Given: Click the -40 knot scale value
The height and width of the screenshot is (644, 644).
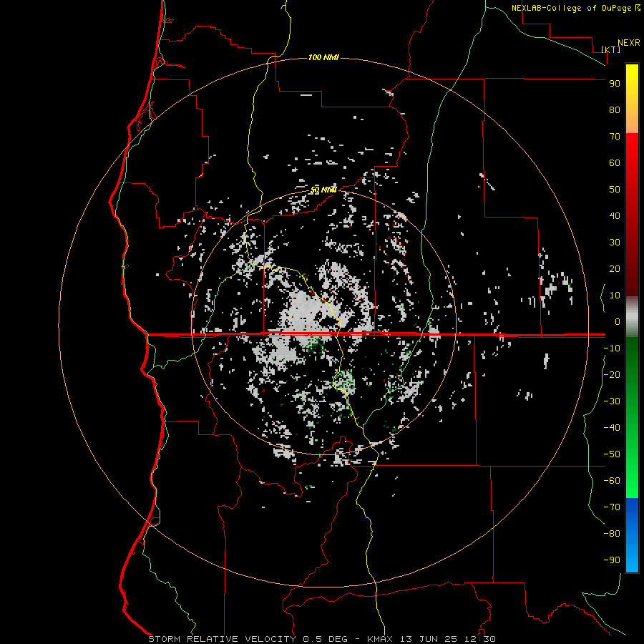Looking at the screenshot, I should coord(612,428).
